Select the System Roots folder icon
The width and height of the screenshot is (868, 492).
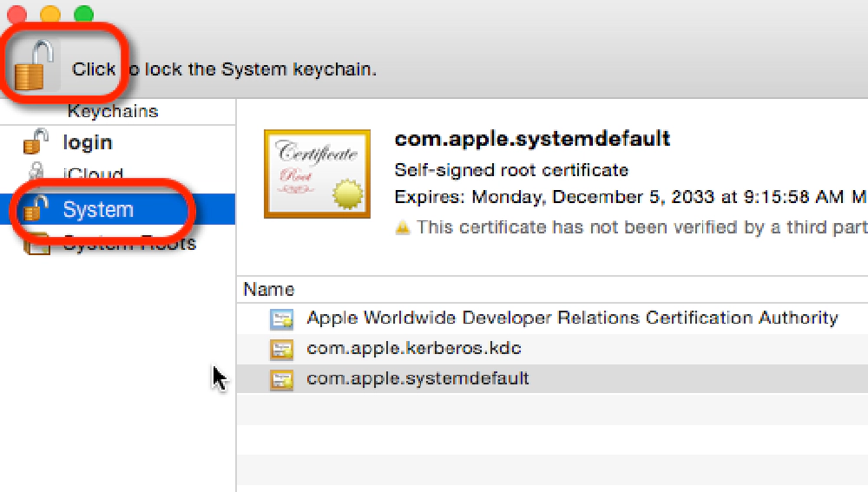tap(36, 245)
